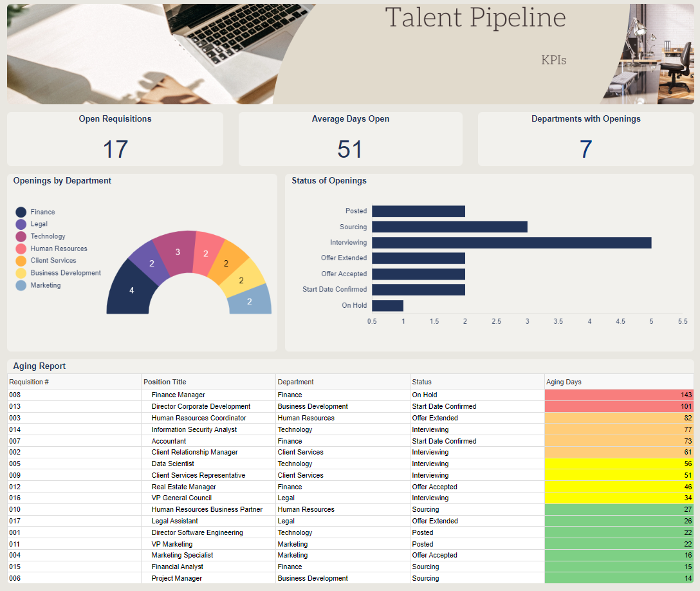Select VP General Council position
The image size is (700, 591).
[181, 498]
